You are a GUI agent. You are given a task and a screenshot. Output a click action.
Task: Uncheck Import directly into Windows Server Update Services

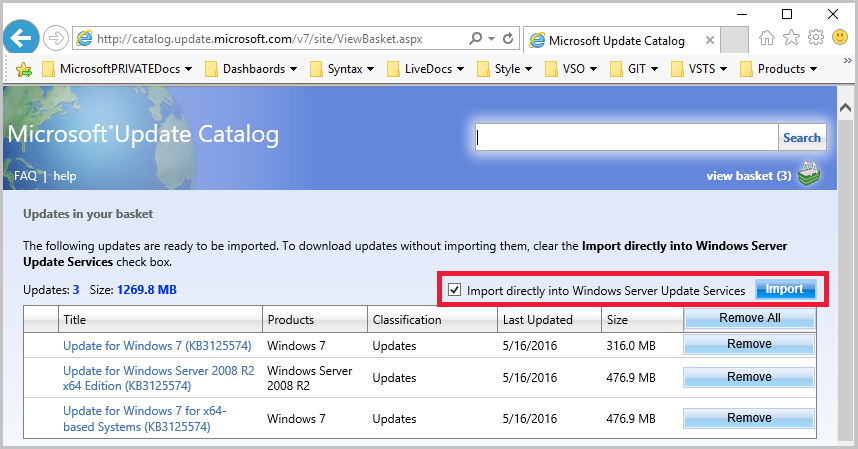(454, 290)
